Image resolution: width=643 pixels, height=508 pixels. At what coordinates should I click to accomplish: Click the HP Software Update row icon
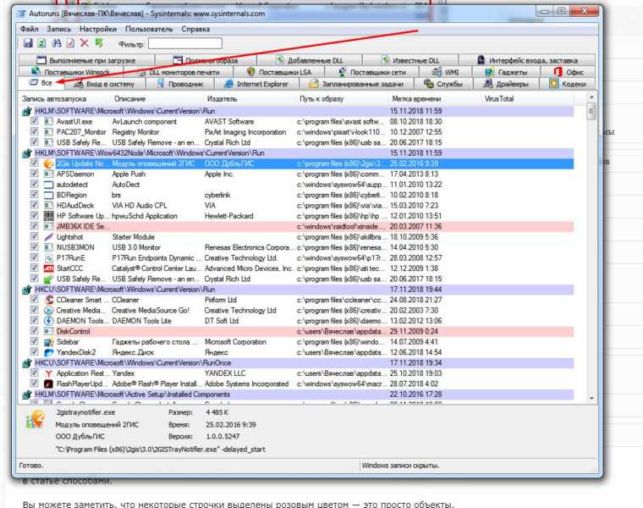pos(48,216)
